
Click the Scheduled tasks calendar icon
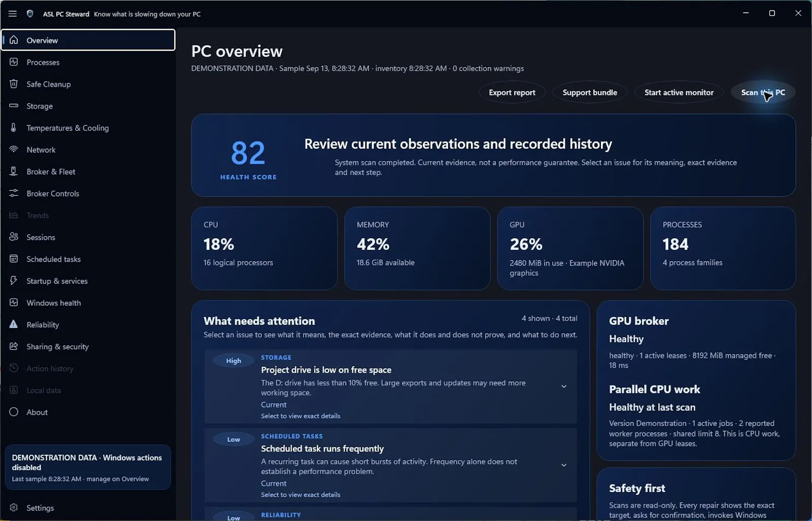[14, 258]
